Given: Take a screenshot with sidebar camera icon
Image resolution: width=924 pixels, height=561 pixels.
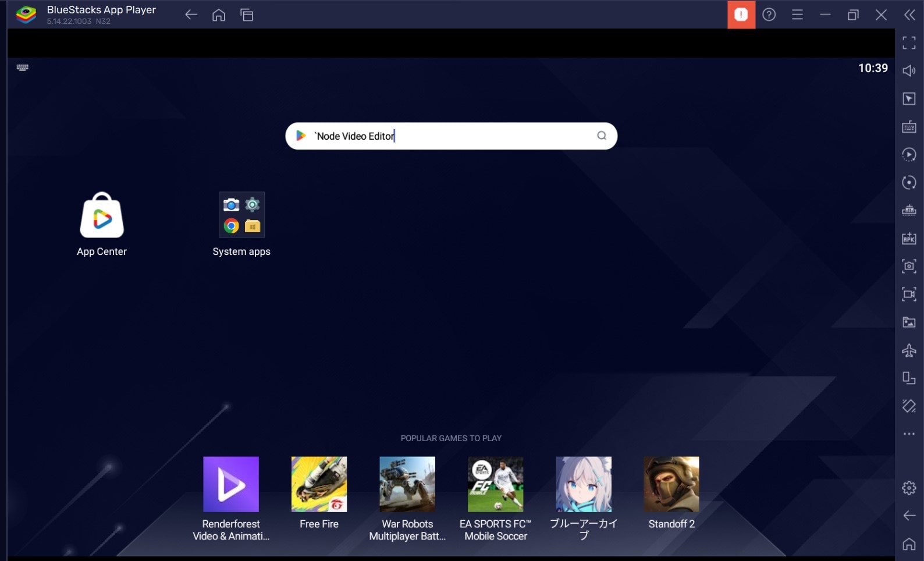Looking at the screenshot, I should [x=909, y=266].
